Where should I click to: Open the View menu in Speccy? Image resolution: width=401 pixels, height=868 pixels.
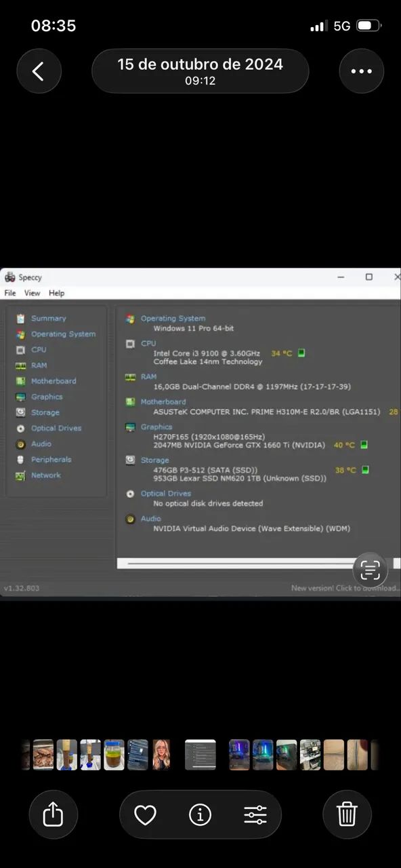33,293
